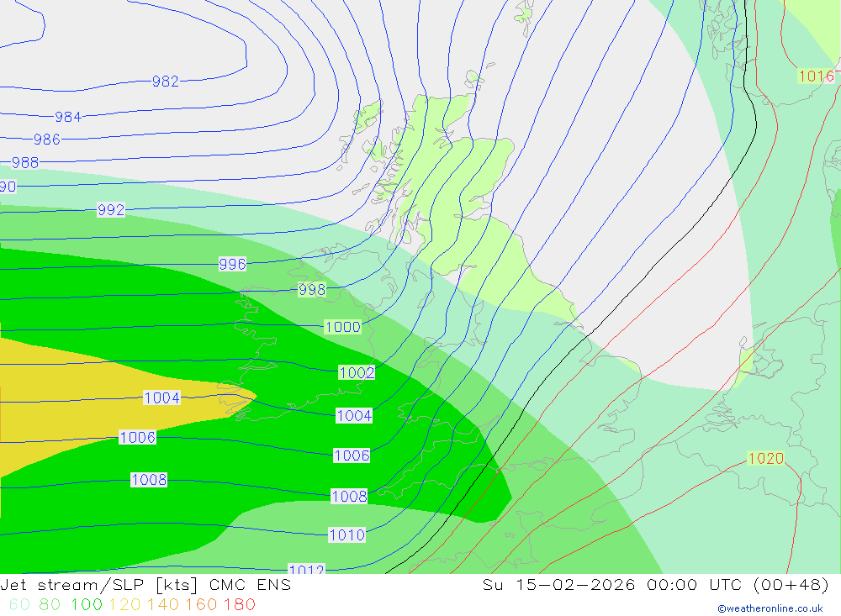This screenshot has height=616, width=841.
Task: Click the red 180 legend value
Action: click(x=239, y=605)
